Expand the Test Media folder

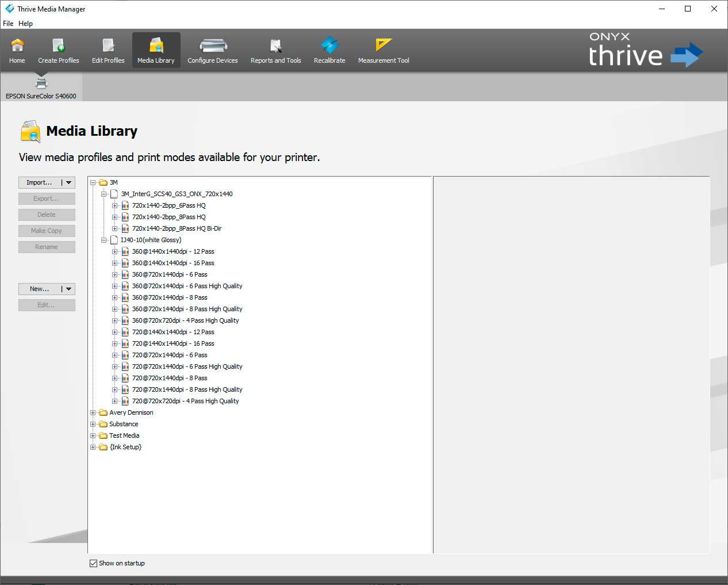pos(93,435)
